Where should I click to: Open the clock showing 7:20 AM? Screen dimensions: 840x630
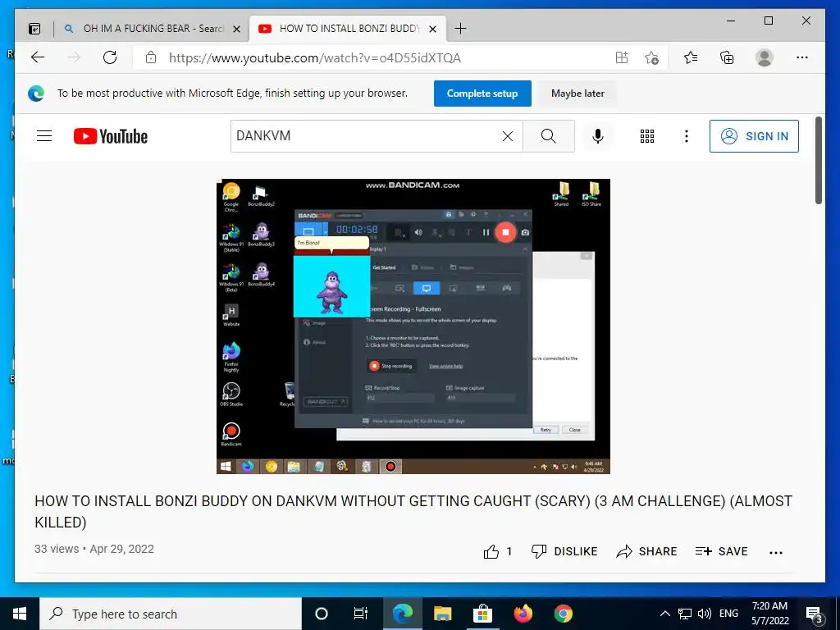(x=769, y=614)
